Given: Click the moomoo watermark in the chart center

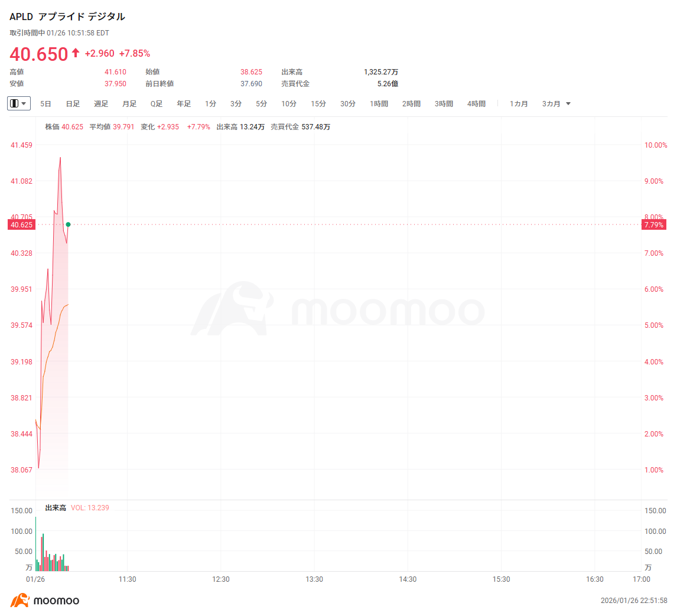Looking at the screenshot, I should click(x=338, y=309).
